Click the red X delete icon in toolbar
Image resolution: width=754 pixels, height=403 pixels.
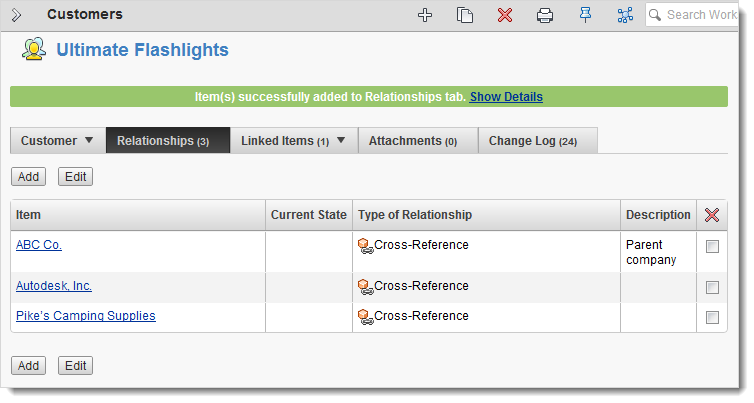pyautogui.click(x=505, y=15)
